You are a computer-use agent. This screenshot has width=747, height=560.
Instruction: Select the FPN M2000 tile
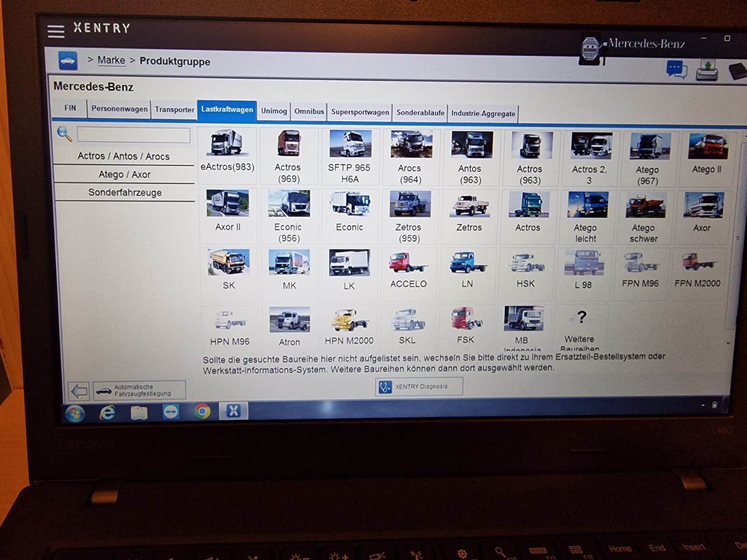tap(698, 273)
